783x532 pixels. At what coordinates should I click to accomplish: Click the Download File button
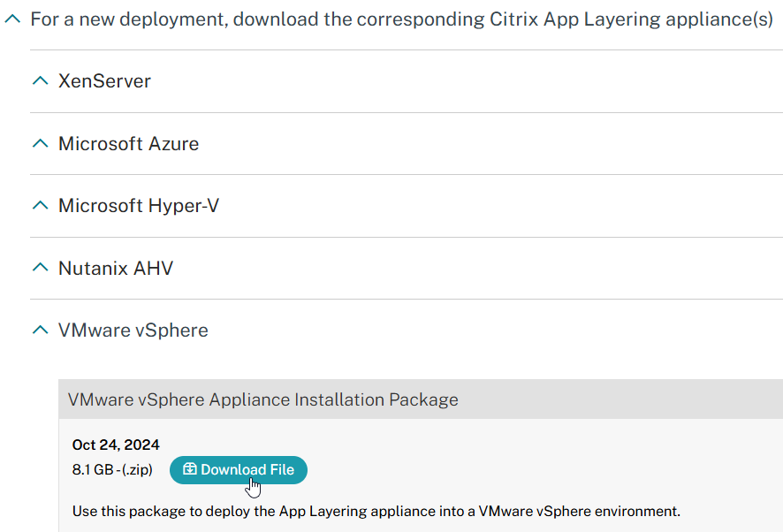coord(239,469)
